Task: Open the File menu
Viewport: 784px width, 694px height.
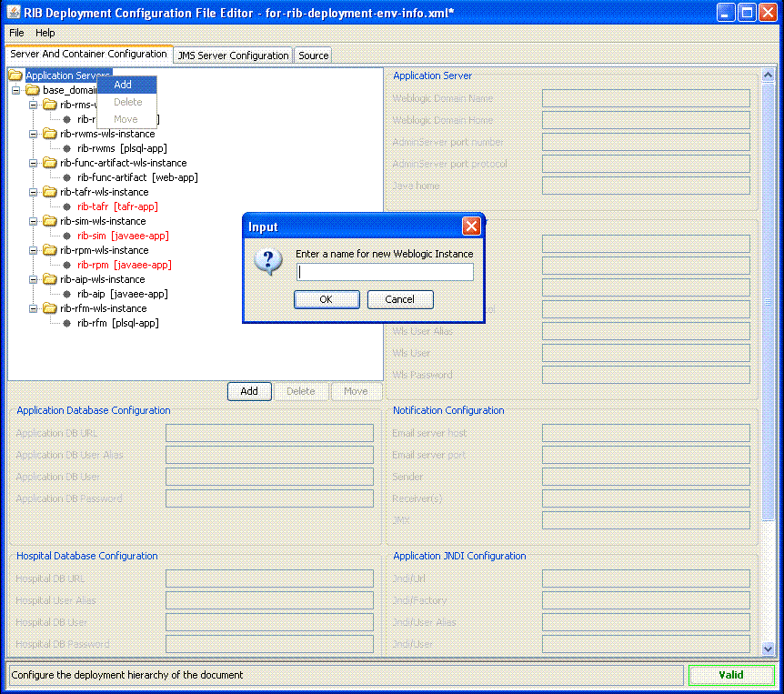Action: (16, 33)
